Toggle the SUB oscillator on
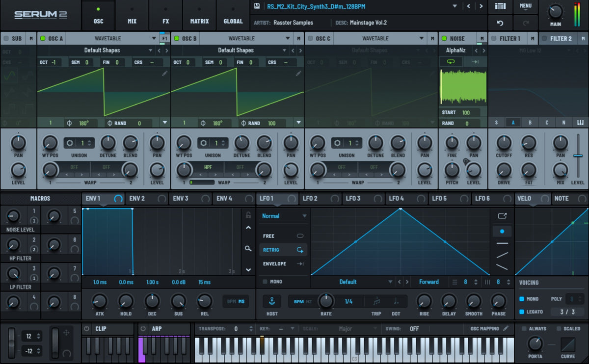The height and width of the screenshot is (364, 589). 6,38
